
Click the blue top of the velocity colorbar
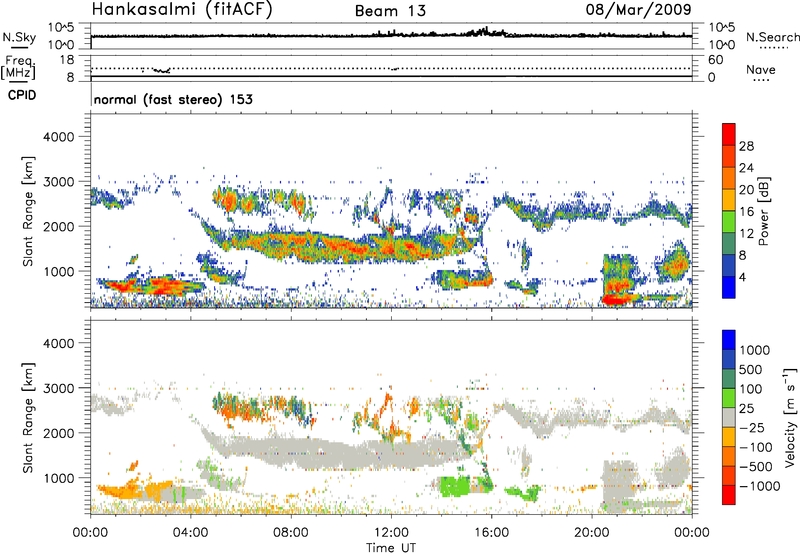pos(729,340)
